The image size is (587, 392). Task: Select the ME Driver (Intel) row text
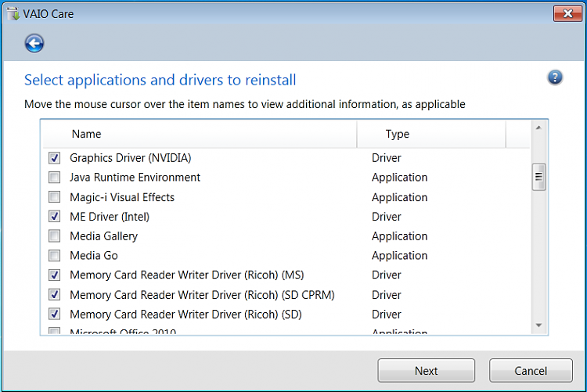[110, 217]
